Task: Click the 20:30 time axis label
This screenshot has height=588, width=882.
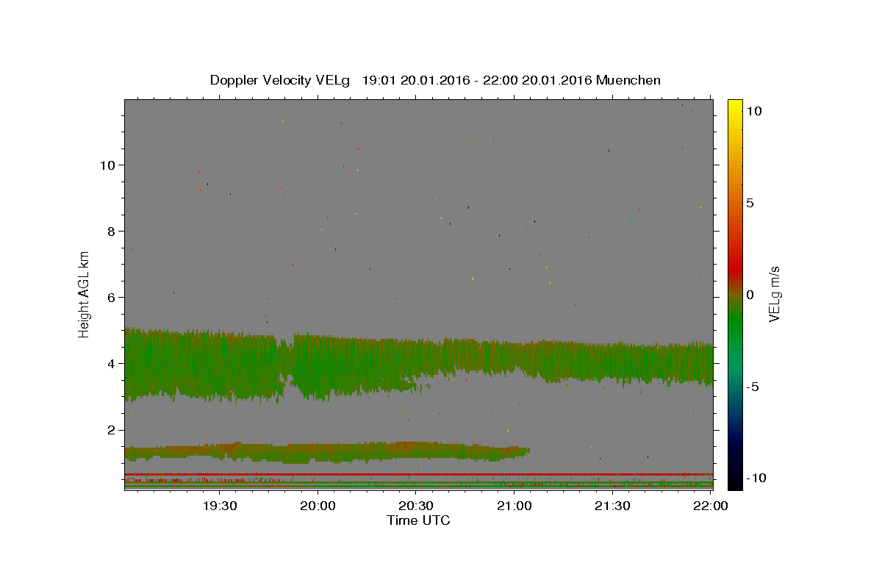Action: tap(415, 506)
